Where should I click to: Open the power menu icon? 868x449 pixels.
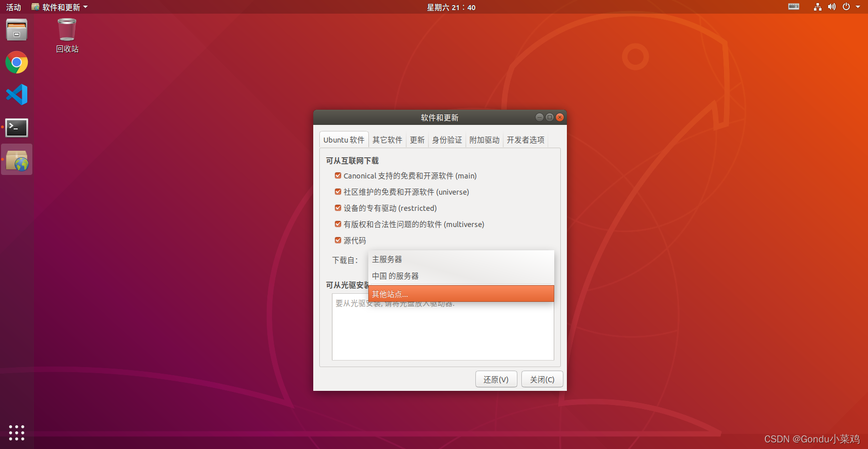tap(846, 7)
